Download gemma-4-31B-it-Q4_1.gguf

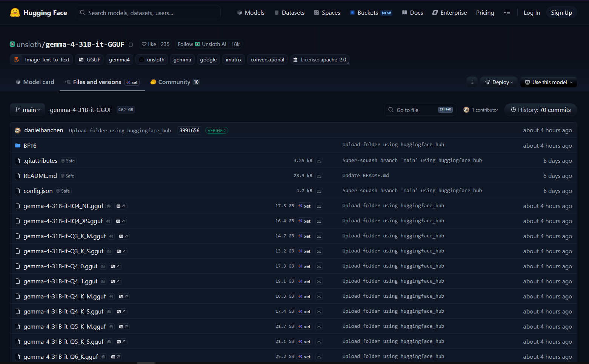[319, 281]
